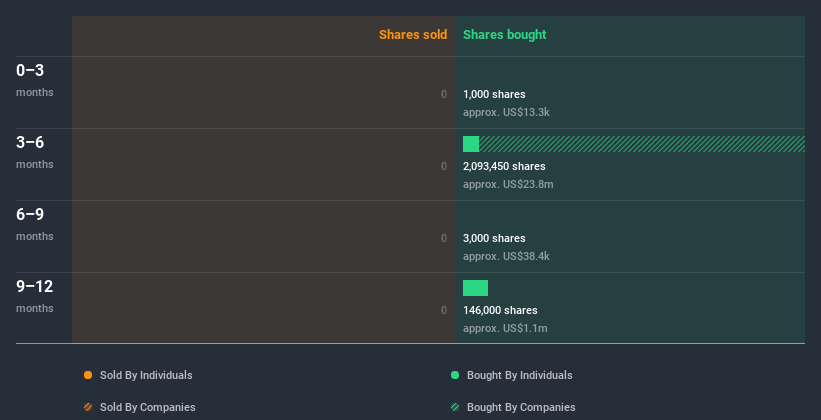Image resolution: width=821 pixels, height=420 pixels.
Task: Click the approx. US$23.8m value
Action: pyautogui.click(x=508, y=184)
